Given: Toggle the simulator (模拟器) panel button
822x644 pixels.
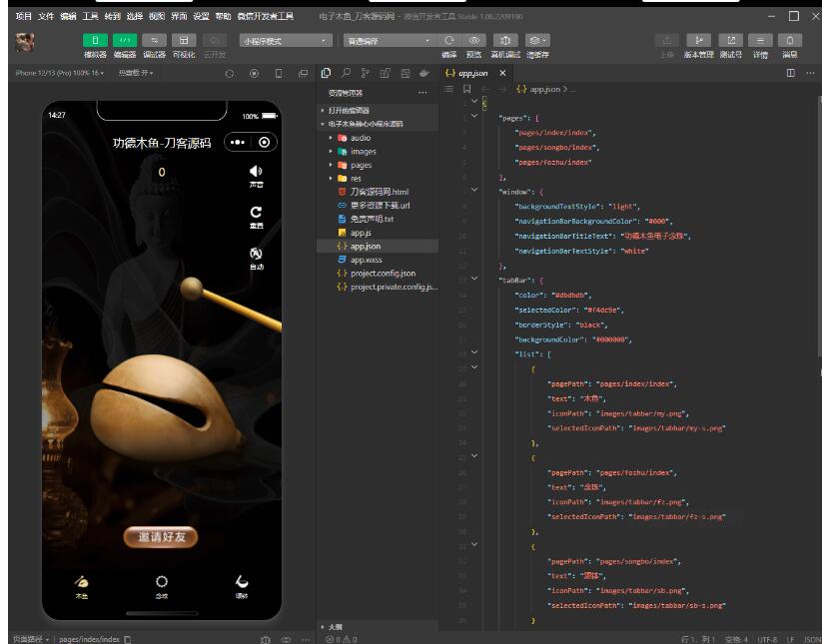Looking at the screenshot, I should [x=96, y=40].
